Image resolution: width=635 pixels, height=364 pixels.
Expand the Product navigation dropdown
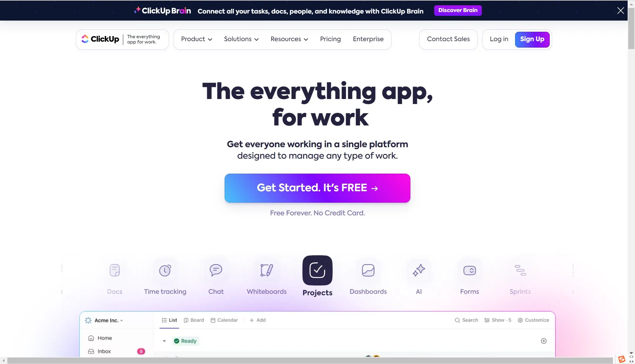point(196,39)
